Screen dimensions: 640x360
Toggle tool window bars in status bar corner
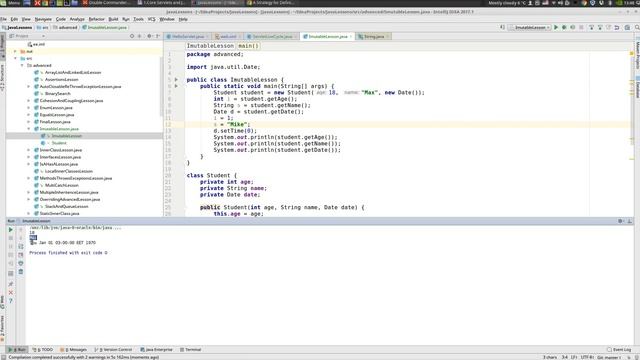pyautogui.click(x=3, y=357)
